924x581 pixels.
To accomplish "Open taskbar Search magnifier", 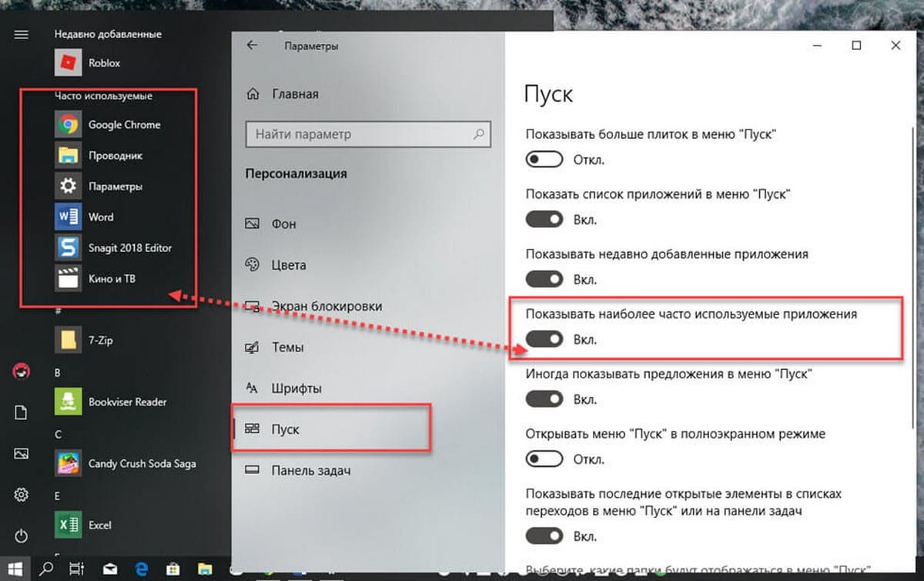I will coord(46,569).
